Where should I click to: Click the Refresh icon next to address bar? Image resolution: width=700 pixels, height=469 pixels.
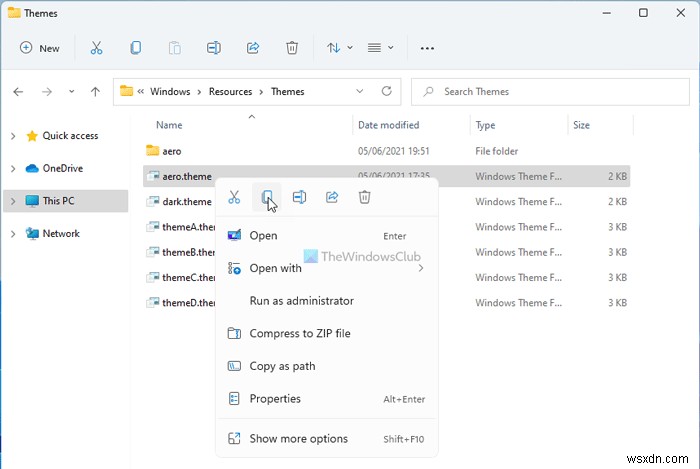[387, 91]
